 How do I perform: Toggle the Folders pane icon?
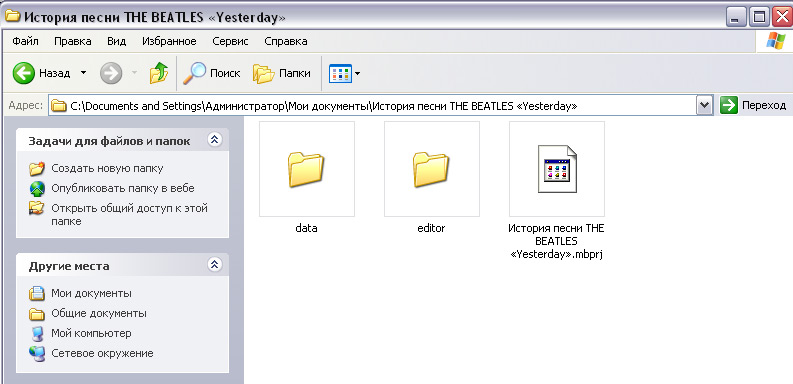tap(263, 74)
